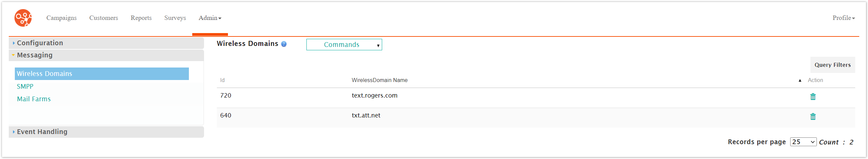Expand the Configuration section
Image resolution: width=868 pixels, height=159 pixels.
point(40,43)
